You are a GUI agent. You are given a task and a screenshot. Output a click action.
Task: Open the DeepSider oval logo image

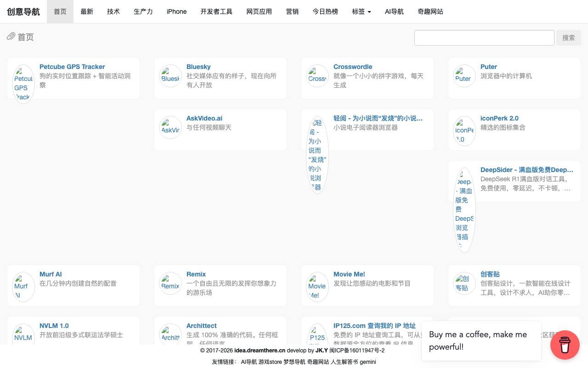[x=464, y=210]
